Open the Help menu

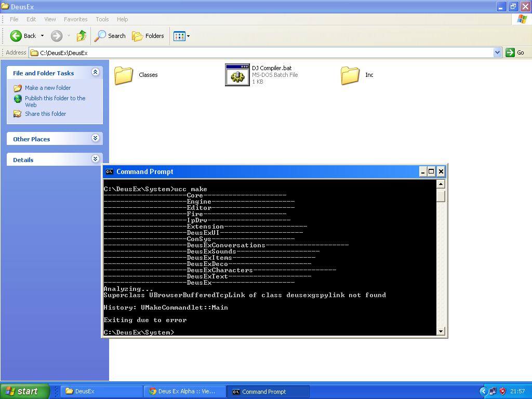pos(123,19)
